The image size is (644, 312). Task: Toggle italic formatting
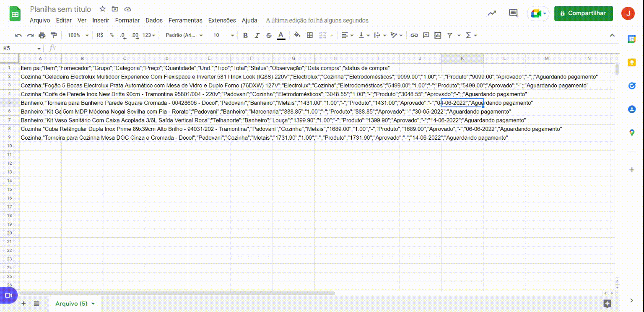[257, 35]
